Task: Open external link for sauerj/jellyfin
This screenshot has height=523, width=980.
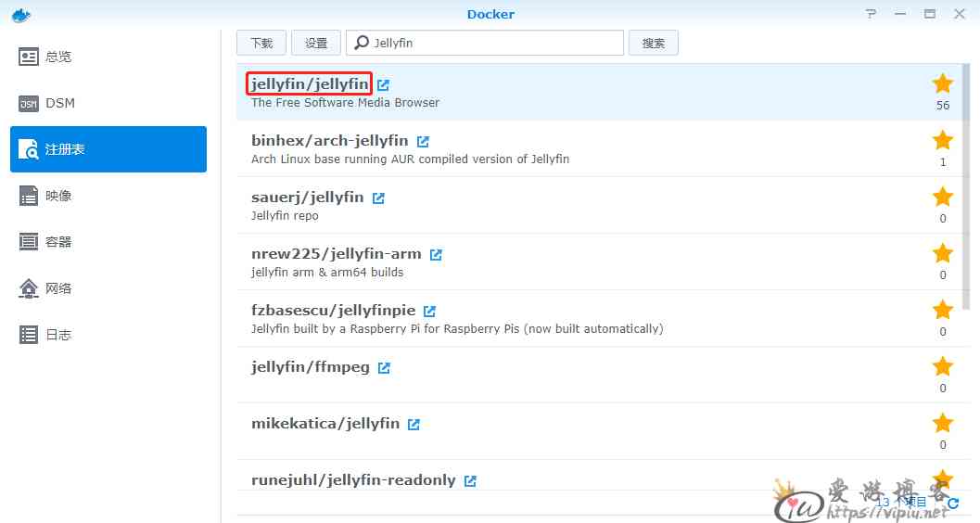Action: coord(379,198)
